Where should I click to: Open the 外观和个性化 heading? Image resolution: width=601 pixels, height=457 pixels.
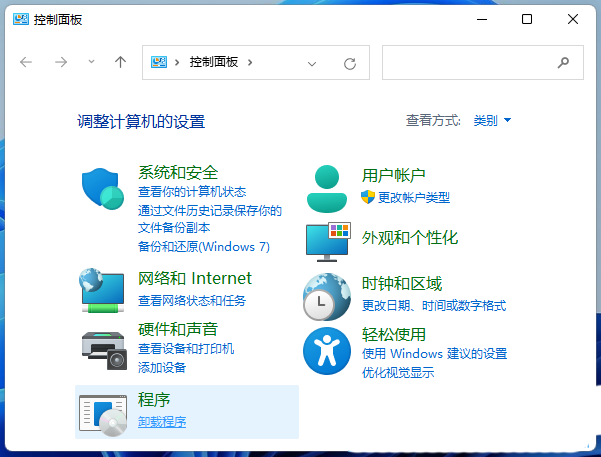click(x=410, y=238)
